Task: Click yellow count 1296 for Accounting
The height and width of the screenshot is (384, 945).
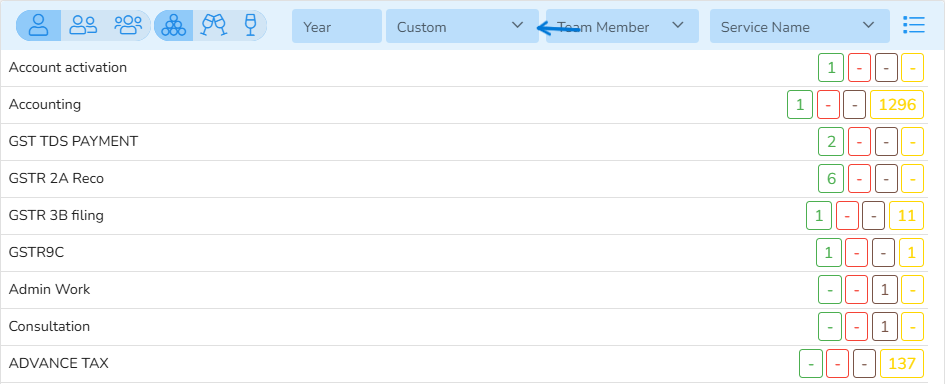Action: pos(897,105)
